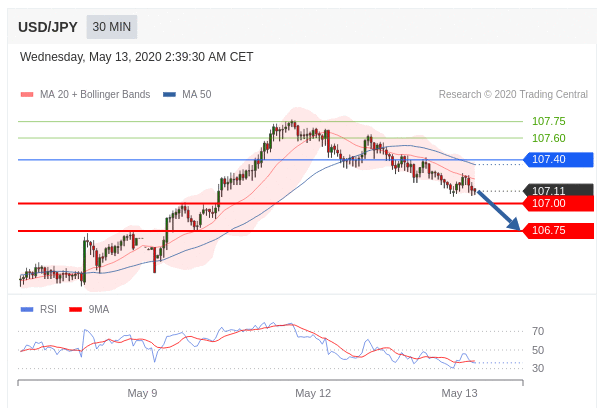
Task: Click the red 9MA legend swatch
Action: (x=75, y=309)
